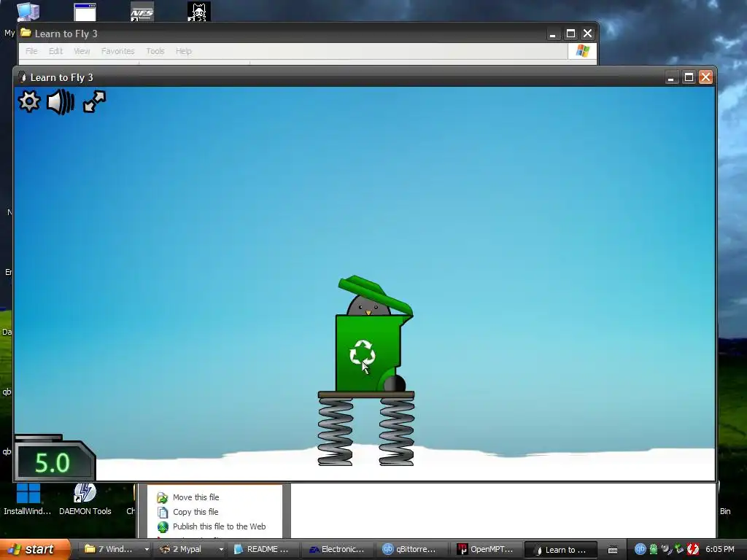Close the Learn to Fly 3 Explorer window

tap(587, 34)
